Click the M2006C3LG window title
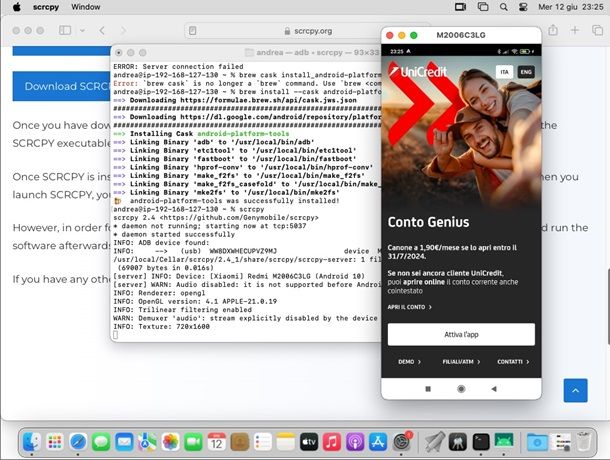Image resolution: width=610 pixels, height=460 pixels. (x=461, y=35)
